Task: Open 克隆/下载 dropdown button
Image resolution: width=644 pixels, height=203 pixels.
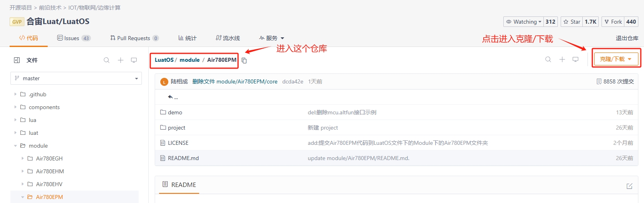Action: coord(616,59)
